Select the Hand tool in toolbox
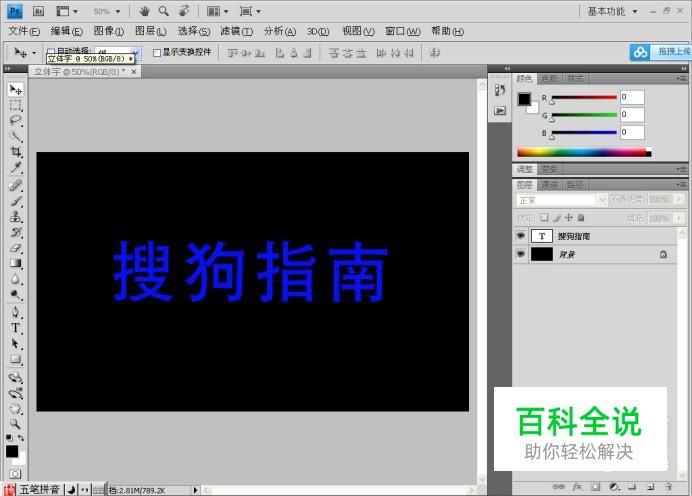The height and width of the screenshot is (496, 692). point(15,408)
